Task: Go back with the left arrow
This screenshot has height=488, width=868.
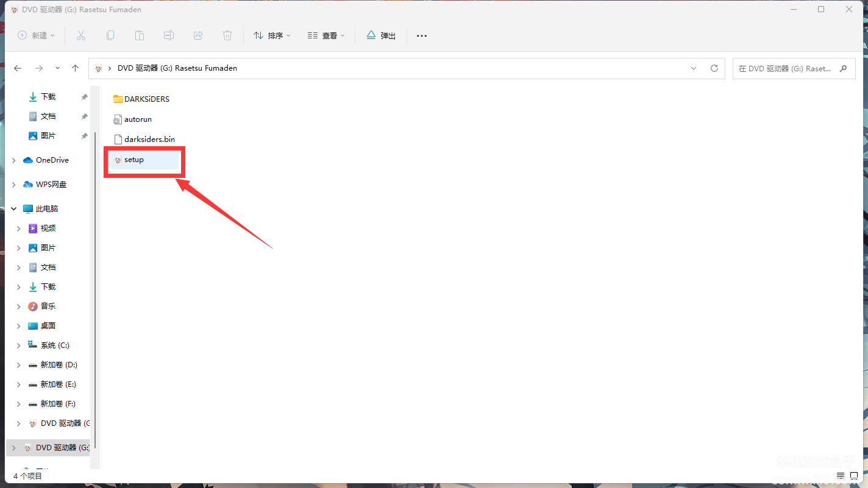Action: tap(18, 68)
